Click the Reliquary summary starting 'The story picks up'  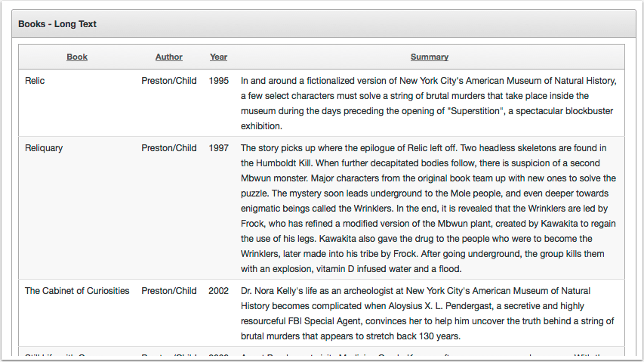point(428,209)
